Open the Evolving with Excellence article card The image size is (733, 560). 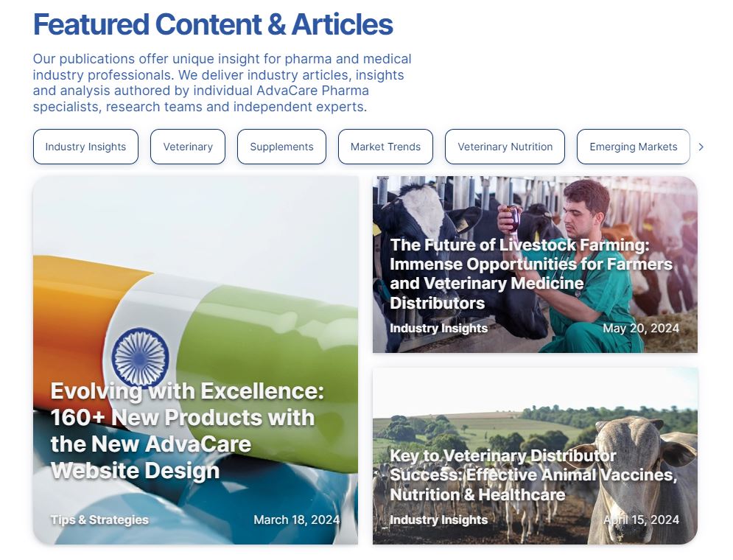(195, 360)
